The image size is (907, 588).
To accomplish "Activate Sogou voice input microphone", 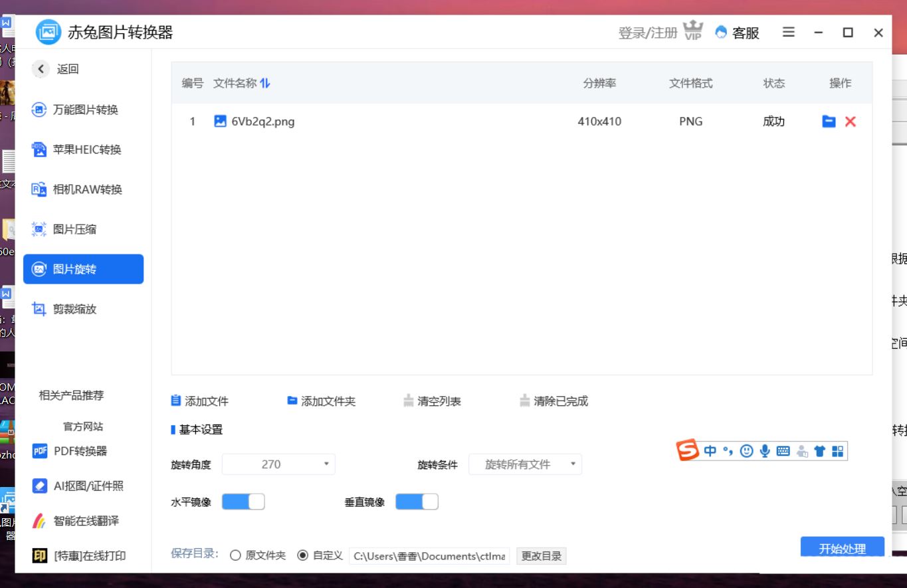I will coord(765,451).
